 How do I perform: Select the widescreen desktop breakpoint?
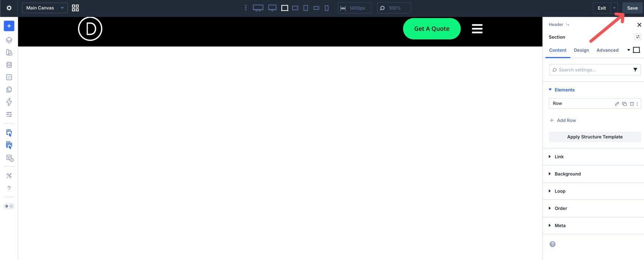click(258, 8)
